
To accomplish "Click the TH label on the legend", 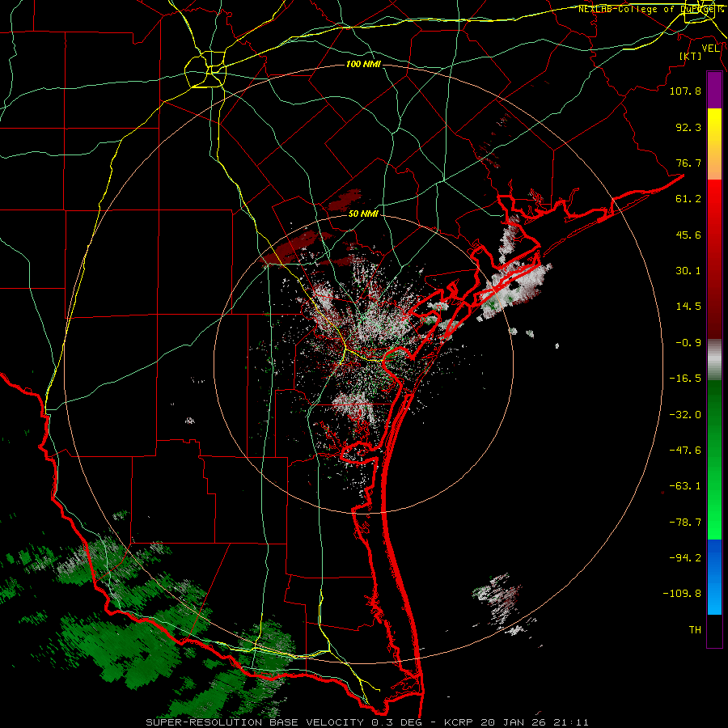I will tap(695, 630).
